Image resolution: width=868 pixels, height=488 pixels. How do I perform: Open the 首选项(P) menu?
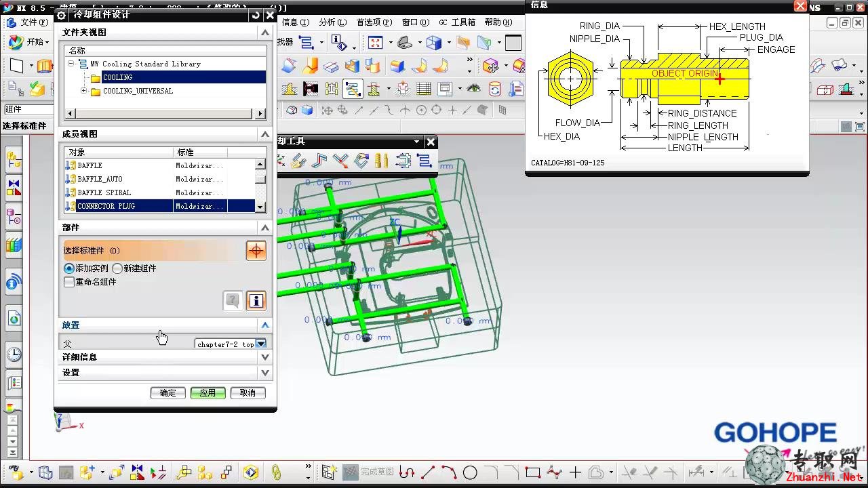[375, 22]
